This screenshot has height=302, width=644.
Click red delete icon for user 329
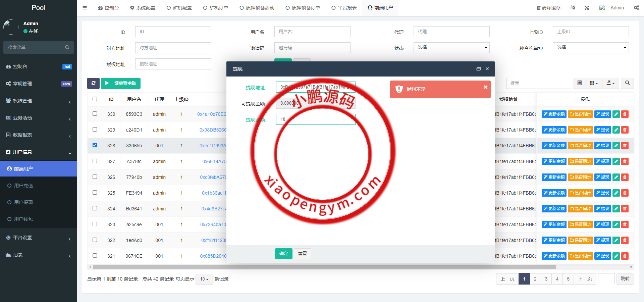625,130
